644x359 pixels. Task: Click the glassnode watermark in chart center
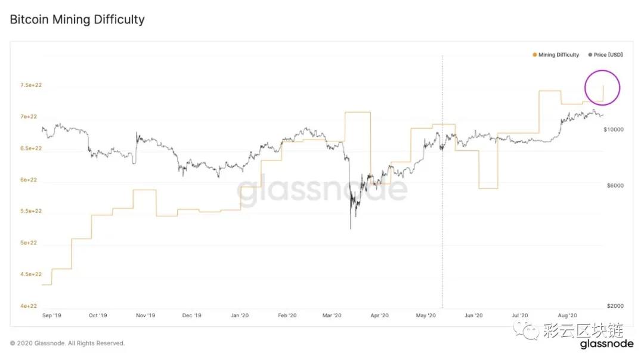[322, 189]
